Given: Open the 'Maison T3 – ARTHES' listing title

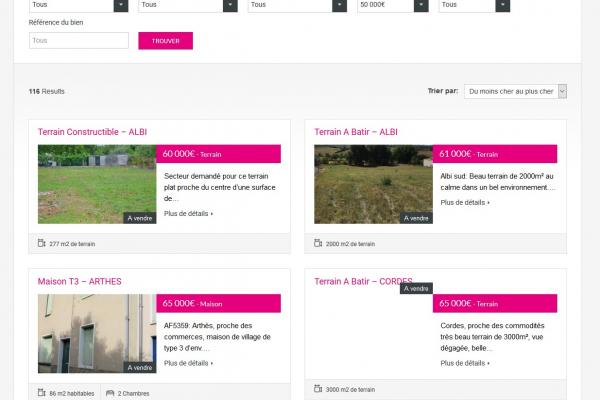Looking at the screenshot, I should [x=79, y=281].
